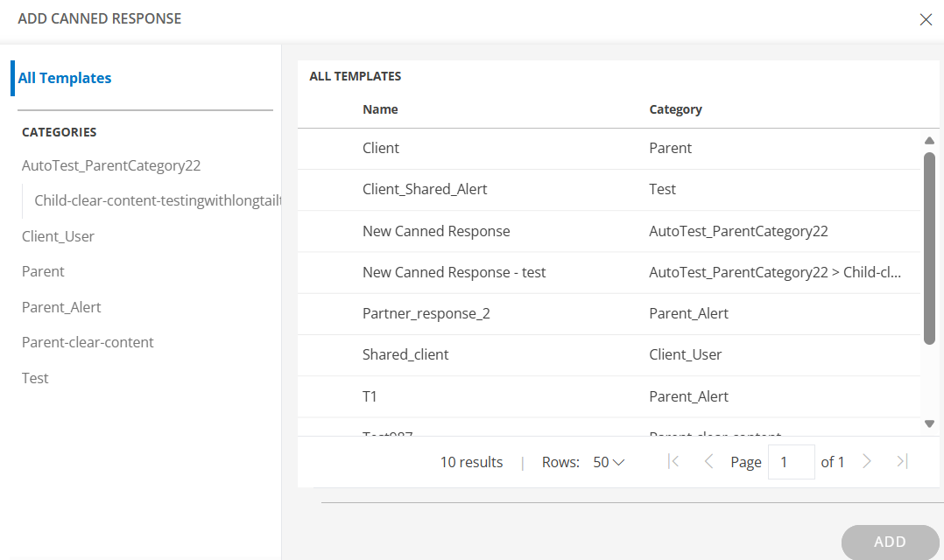Image resolution: width=944 pixels, height=560 pixels.
Task: Select the Test category in the sidebar
Action: tap(35, 378)
